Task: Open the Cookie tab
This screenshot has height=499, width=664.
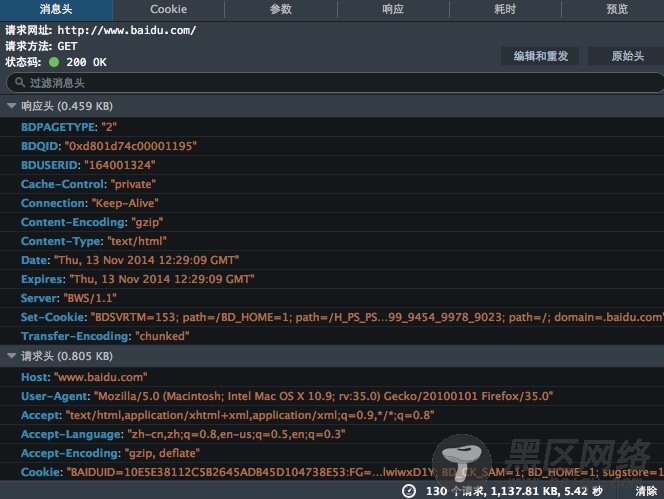Action: point(168,10)
